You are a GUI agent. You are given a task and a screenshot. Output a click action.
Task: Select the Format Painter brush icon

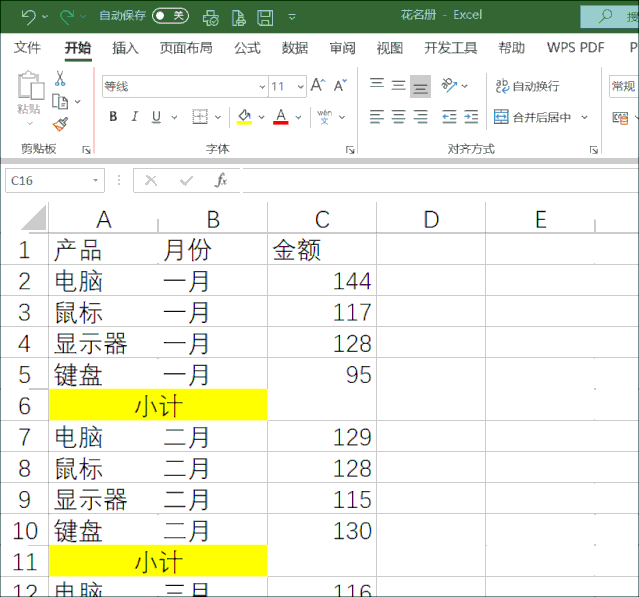coord(60,124)
